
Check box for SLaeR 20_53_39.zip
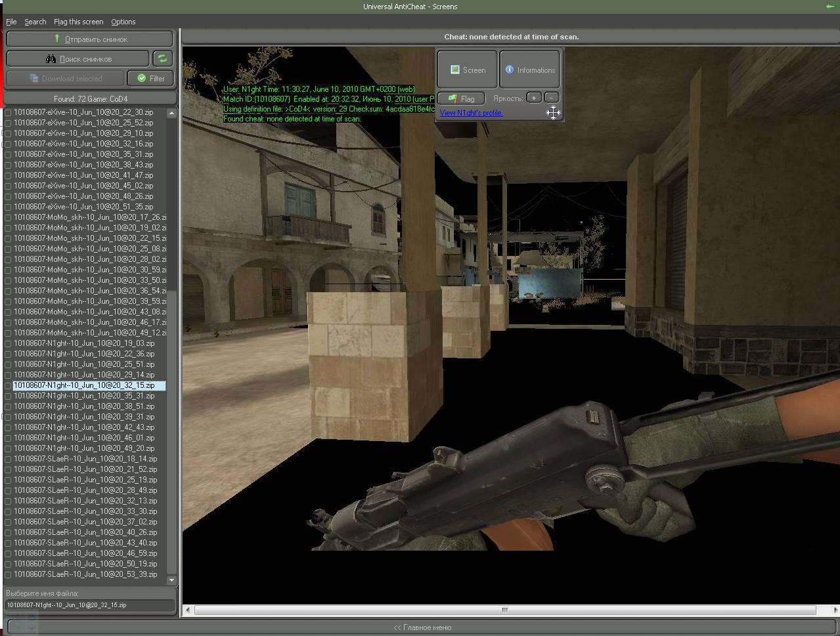pyautogui.click(x=9, y=574)
